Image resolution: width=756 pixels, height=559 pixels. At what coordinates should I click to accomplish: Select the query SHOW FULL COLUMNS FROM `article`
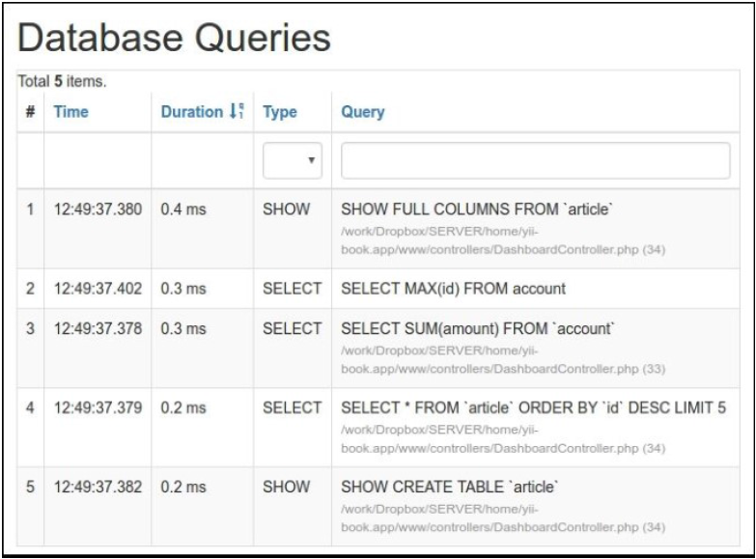[476, 210]
